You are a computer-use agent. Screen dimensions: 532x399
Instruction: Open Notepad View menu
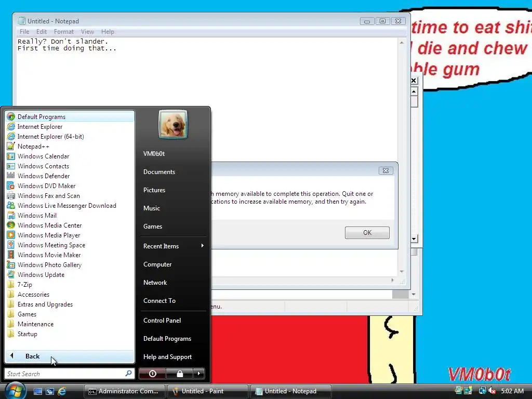pos(87,32)
